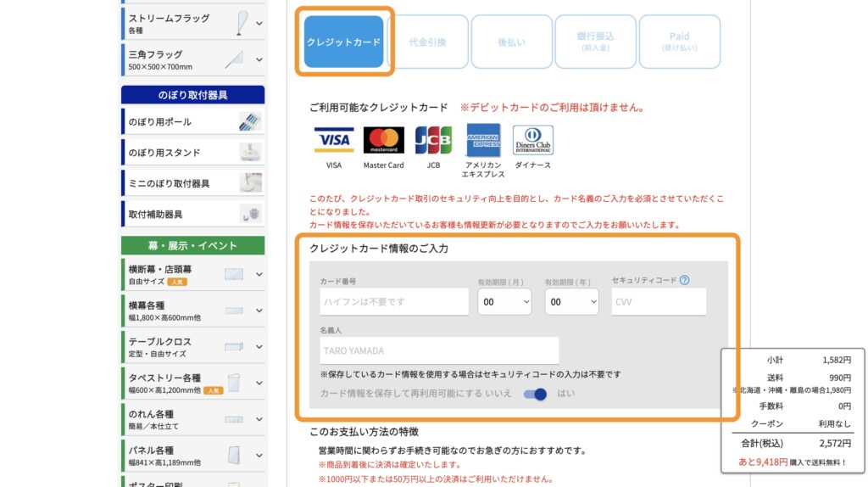Click the security code help question icon
Screen dimensions: 868x487
click(684, 280)
